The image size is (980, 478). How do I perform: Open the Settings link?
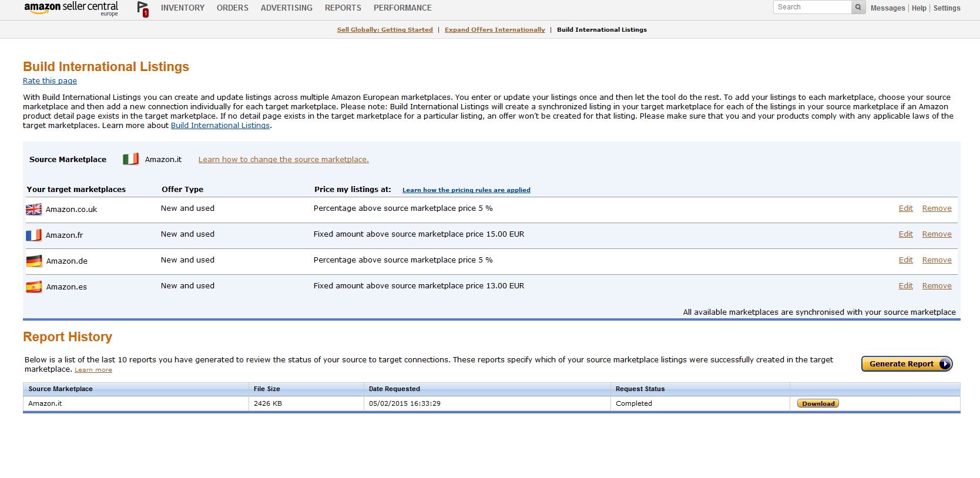pos(947,8)
